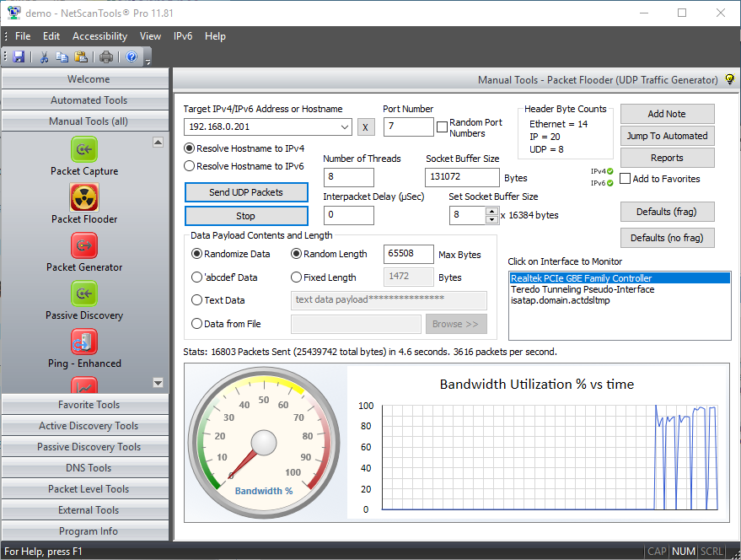Select Teredo Tunneling Pseudo-Interface in list

click(582, 289)
